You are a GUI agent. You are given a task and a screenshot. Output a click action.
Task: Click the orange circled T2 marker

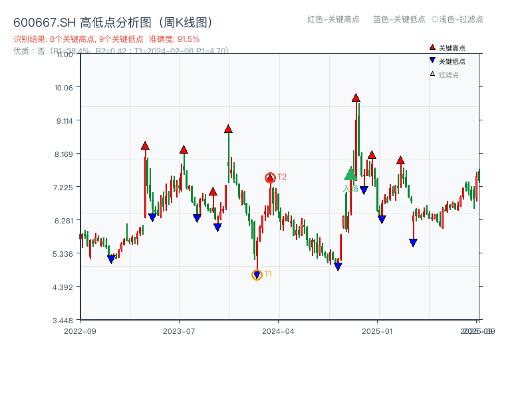(x=270, y=178)
